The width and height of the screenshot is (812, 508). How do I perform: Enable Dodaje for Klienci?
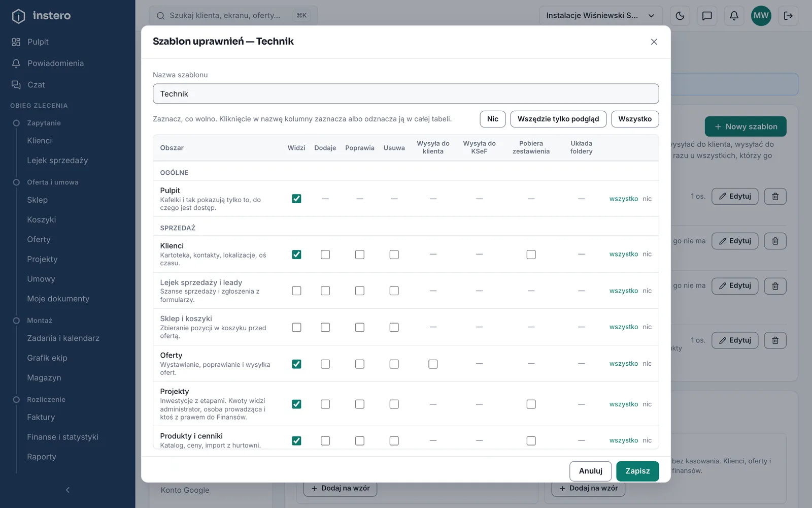tap(325, 254)
